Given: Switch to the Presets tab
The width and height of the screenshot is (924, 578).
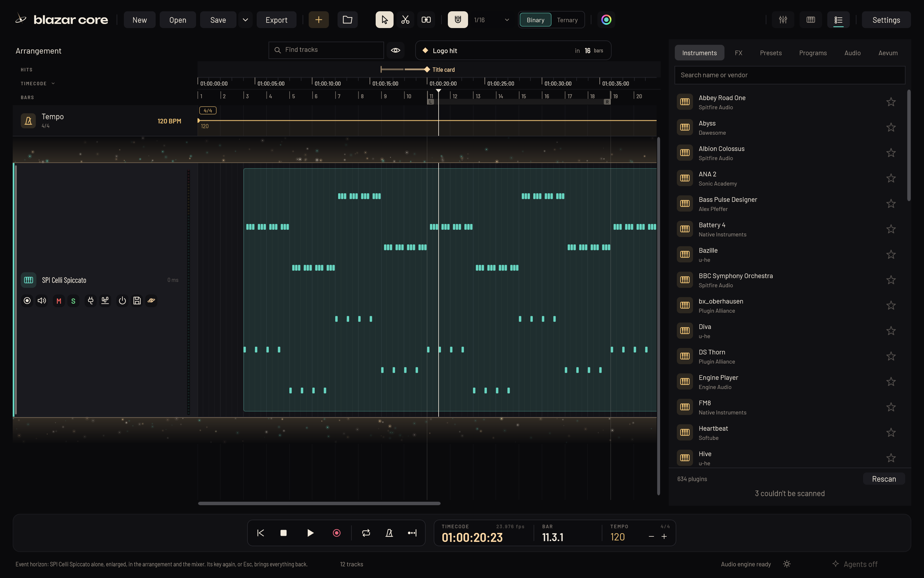Looking at the screenshot, I should point(770,53).
